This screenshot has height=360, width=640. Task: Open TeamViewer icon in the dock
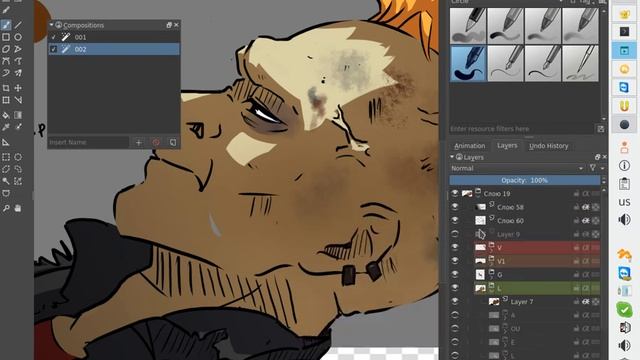pyautogui.click(x=624, y=87)
